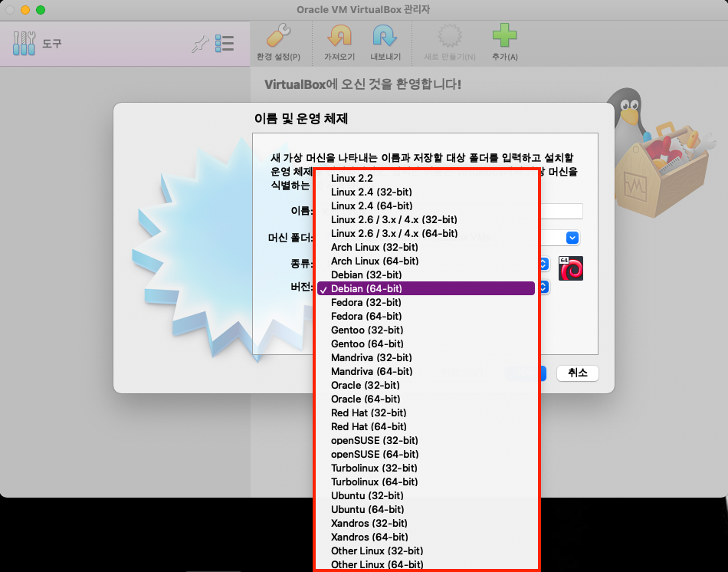
Task: Select Linux 2.4 (32-bit) option
Action: [426, 192]
